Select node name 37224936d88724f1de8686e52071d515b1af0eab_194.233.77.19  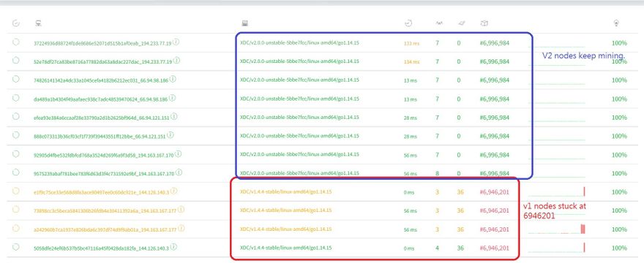(102, 43)
